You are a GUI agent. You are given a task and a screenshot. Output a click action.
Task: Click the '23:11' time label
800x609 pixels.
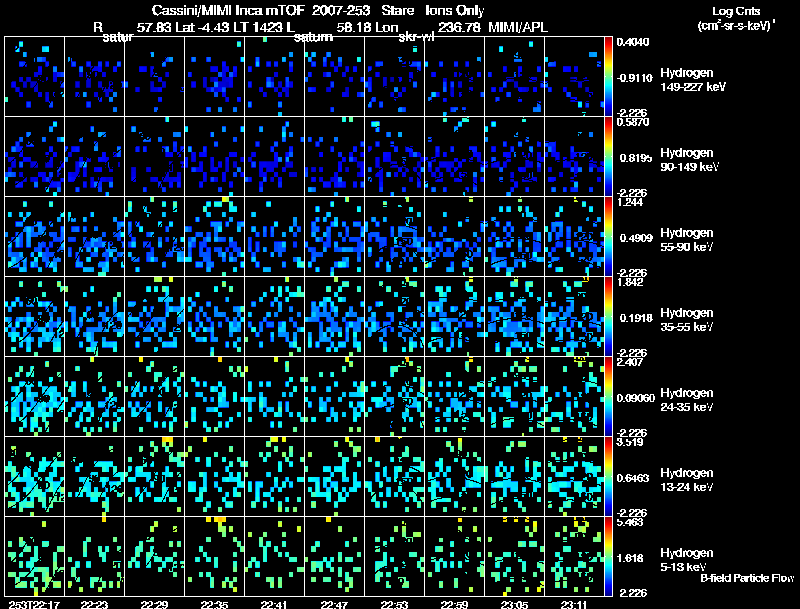coord(574,604)
